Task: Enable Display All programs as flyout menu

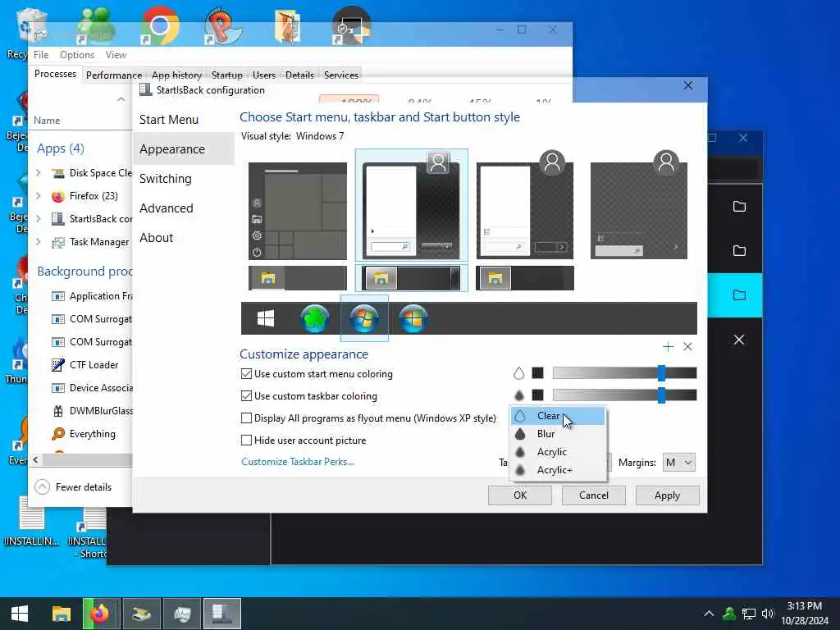Action: [246, 418]
